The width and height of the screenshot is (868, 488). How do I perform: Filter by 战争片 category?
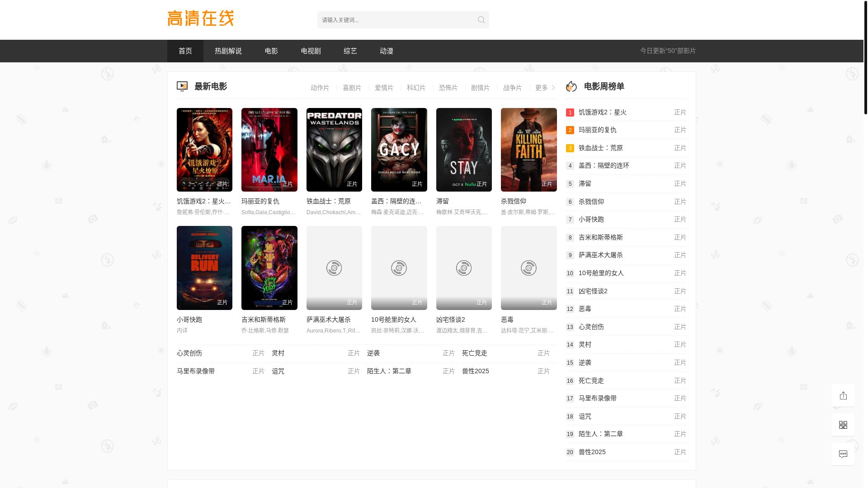[513, 88]
